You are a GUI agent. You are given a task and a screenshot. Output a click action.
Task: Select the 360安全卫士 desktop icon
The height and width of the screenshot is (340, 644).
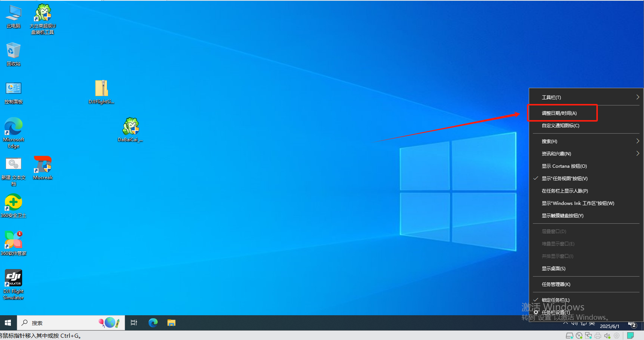click(x=14, y=206)
